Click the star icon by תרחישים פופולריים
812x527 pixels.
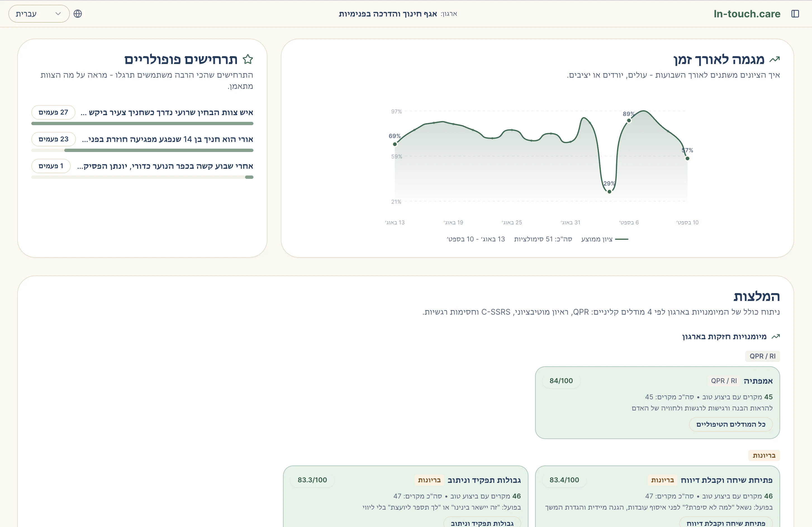[248, 59]
